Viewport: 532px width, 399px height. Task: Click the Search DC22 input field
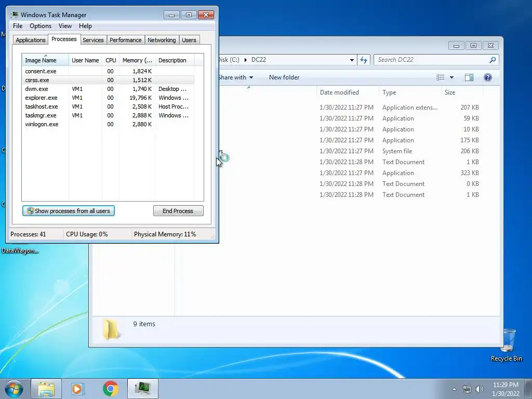tap(436, 60)
